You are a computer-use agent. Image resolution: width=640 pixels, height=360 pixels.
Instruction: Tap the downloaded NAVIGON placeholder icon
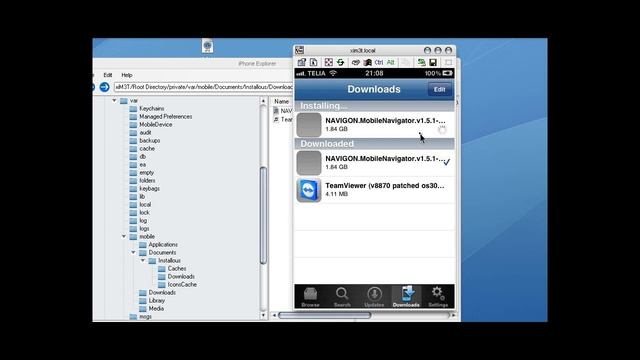(309, 163)
